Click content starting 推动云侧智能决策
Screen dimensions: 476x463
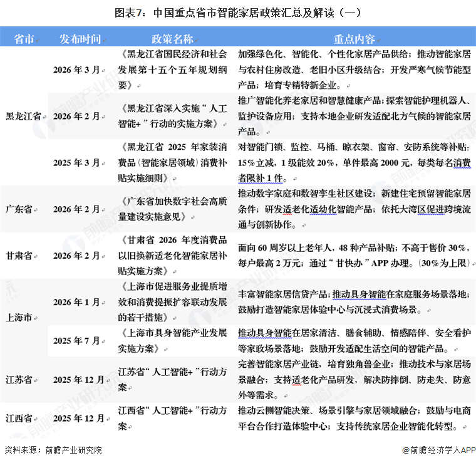point(354,419)
